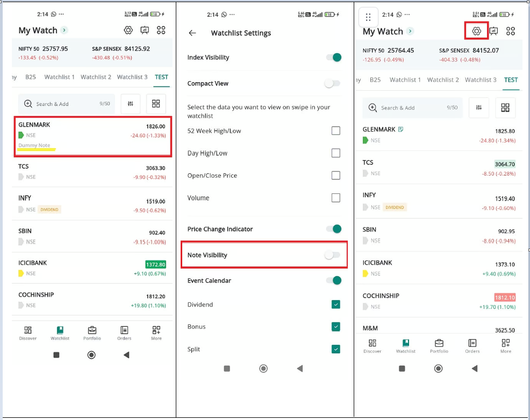This screenshot has height=420, width=530.
Task: Expand My Watch chevron beside the drag handle
Action: click(410, 31)
